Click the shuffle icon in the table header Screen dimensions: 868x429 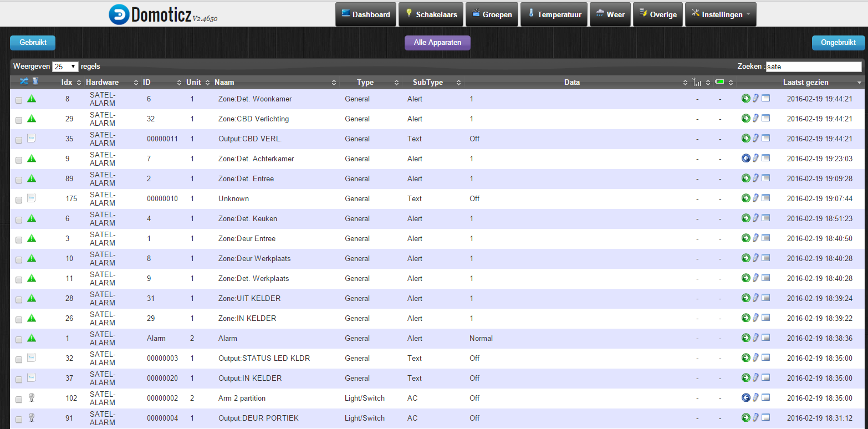coord(24,82)
